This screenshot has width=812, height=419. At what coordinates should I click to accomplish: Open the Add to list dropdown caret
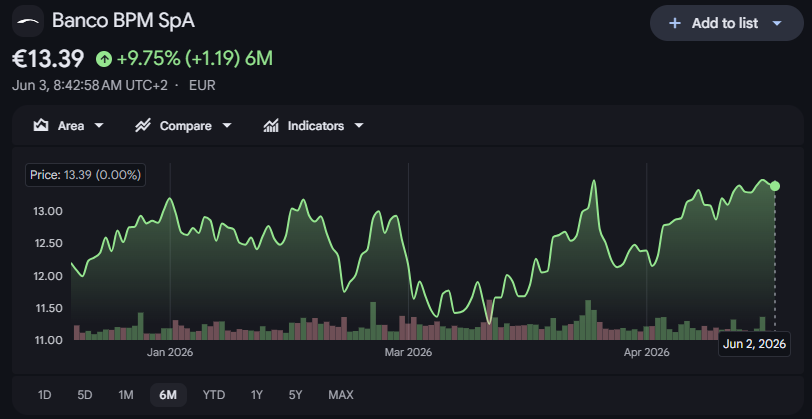pos(776,23)
